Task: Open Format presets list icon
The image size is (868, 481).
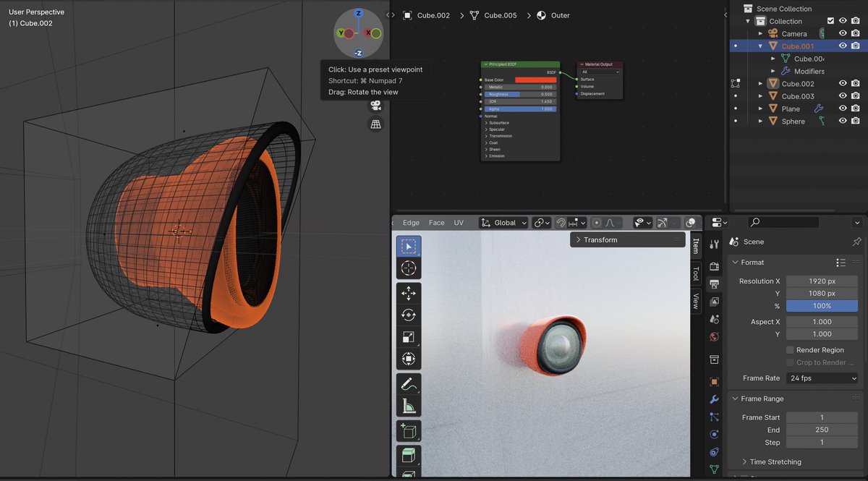Action: pyautogui.click(x=841, y=263)
